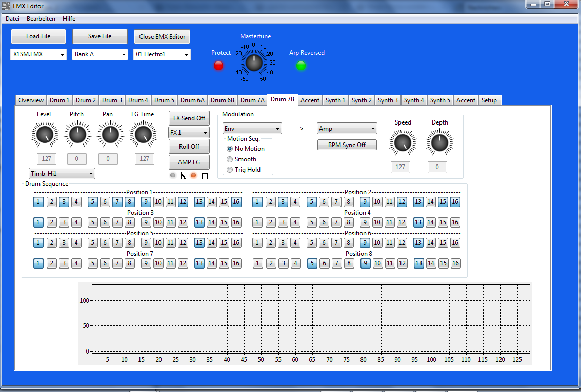Click the EG Time value field
The image size is (581, 392).
(144, 159)
